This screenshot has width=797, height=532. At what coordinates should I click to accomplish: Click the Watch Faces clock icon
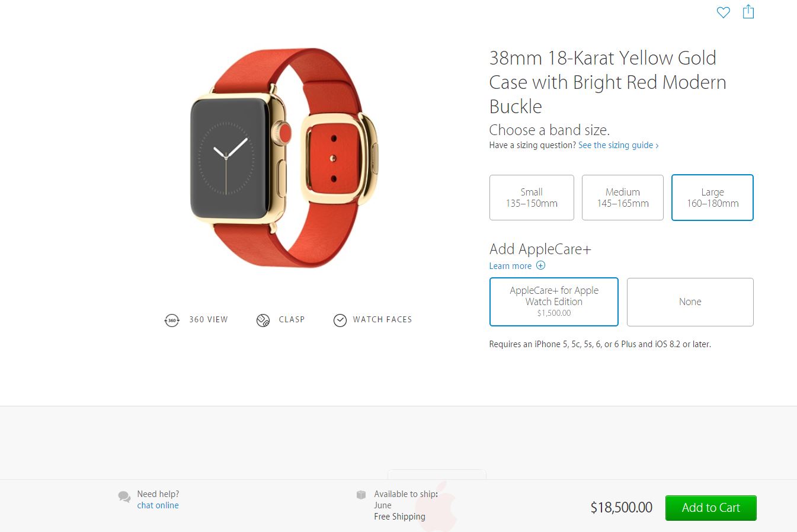tap(340, 321)
